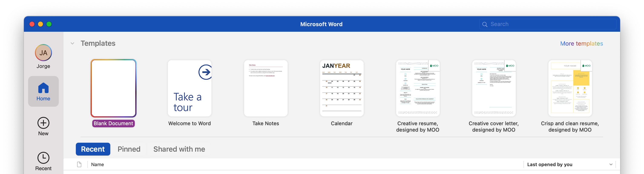Select the Creative cover letter by MOO template
Screen dimensions: 644x174
click(x=494, y=88)
